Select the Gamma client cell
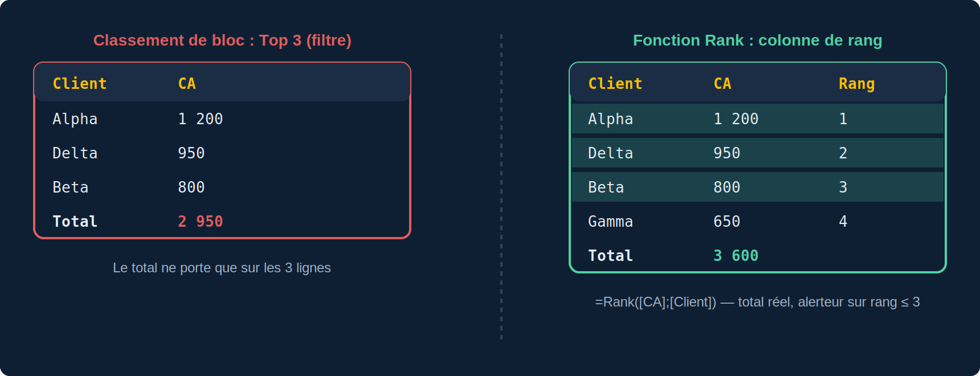The width and height of the screenshot is (980, 376). (x=611, y=222)
